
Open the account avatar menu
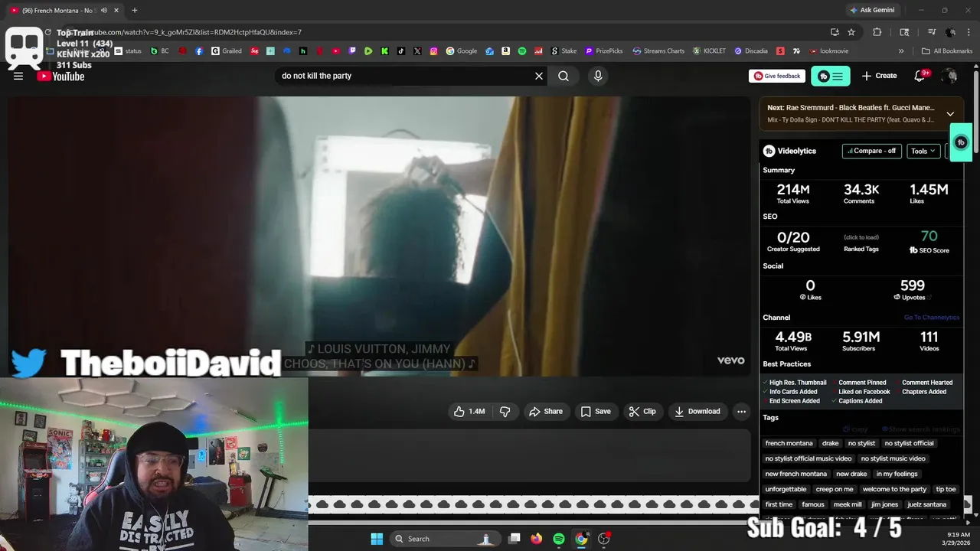click(949, 76)
